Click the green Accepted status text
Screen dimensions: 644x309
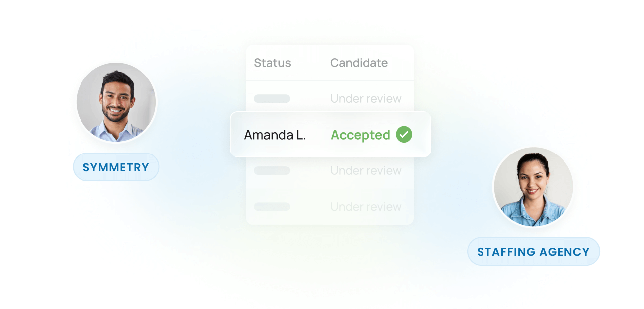pos(360,135)
